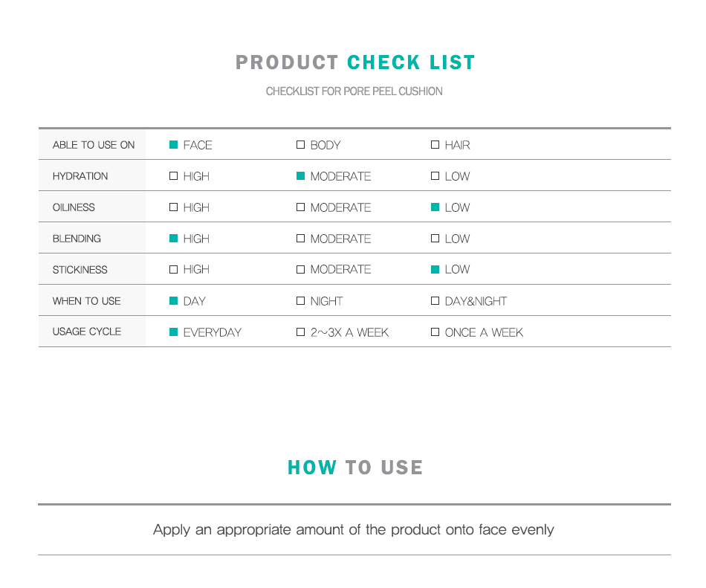This screenshot has height=588, width=706.
Task: Toggle the DAY checkbox
Action: click(174, 301)
